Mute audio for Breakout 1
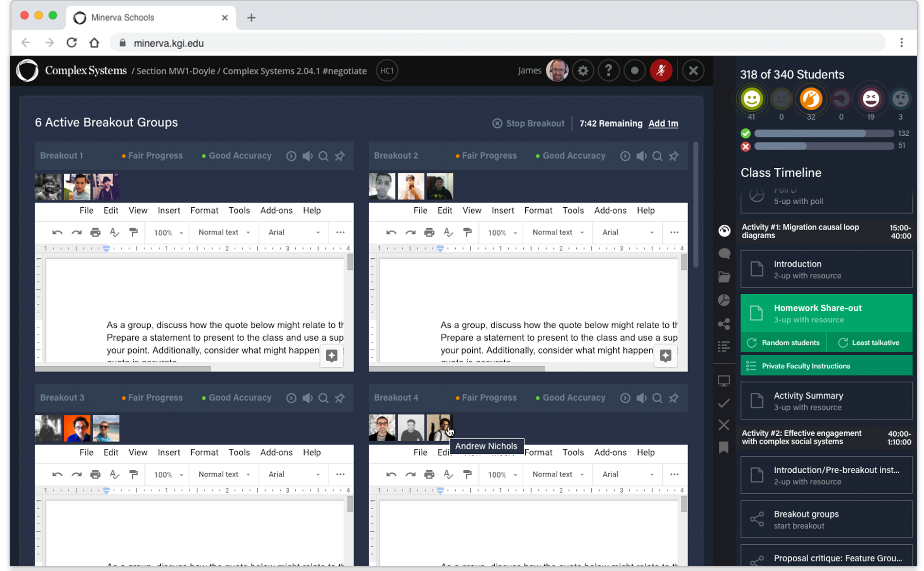Image resolution: width=924 pixels, height=571 pixels. click(x=307, y=156)
